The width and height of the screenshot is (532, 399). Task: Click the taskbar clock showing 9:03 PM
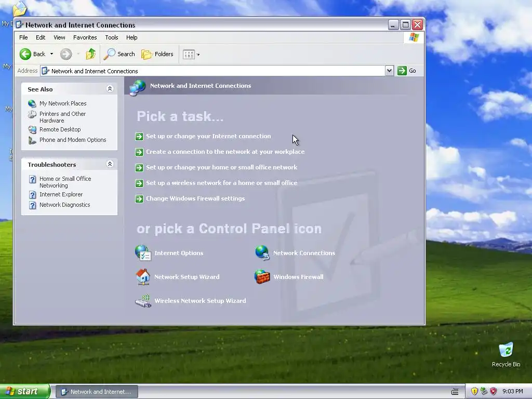[x=513, y=392]
